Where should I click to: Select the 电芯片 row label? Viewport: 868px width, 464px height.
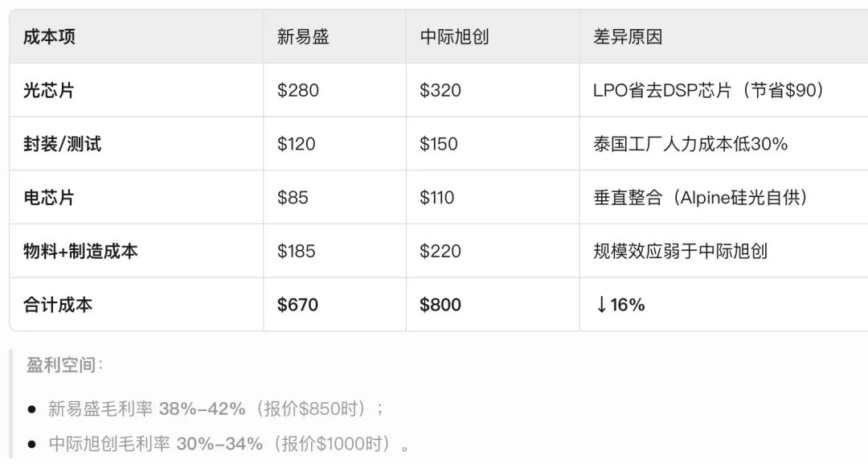pos(49,198)
